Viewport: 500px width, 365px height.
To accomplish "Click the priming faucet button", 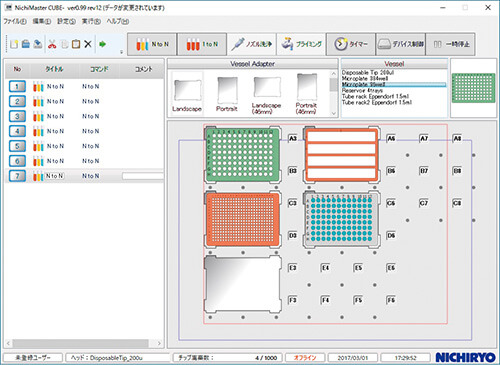I will coord(301,44).
